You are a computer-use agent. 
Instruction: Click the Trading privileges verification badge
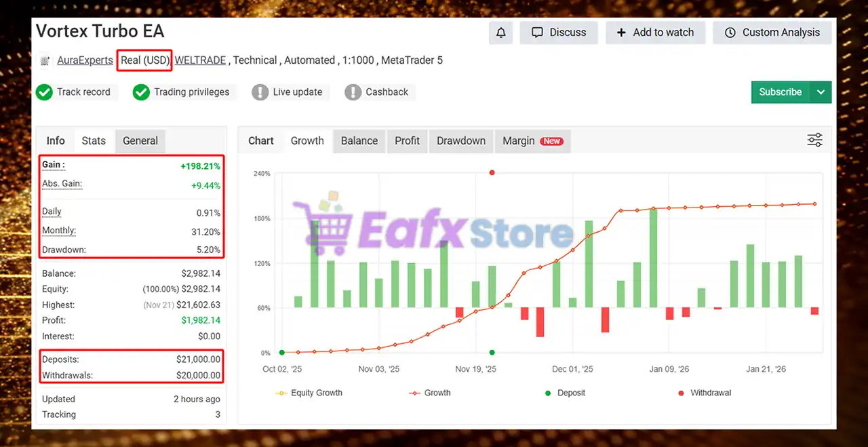pos(141,92)
